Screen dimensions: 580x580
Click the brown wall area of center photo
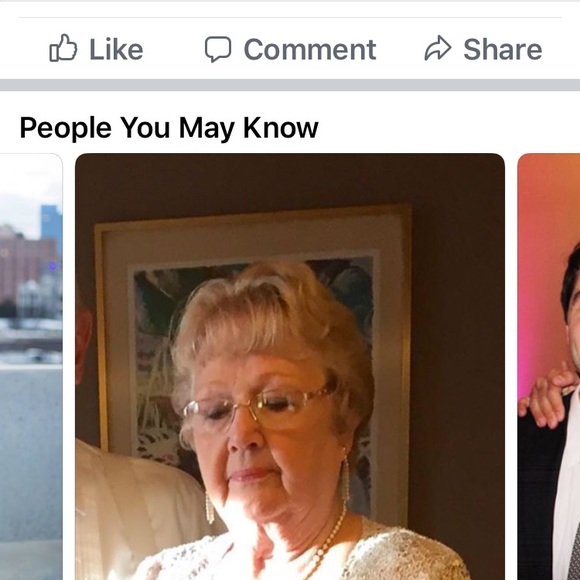click(x=459, y=333)
